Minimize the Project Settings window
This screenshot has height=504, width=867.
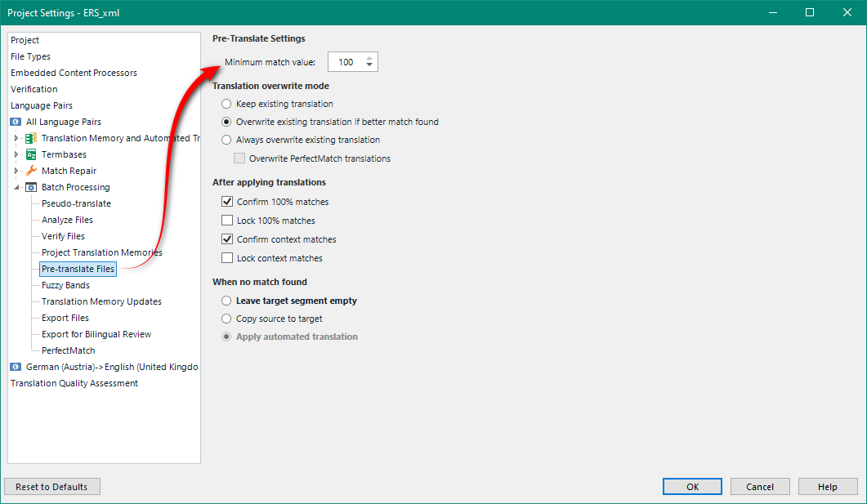tap(773, 12)
